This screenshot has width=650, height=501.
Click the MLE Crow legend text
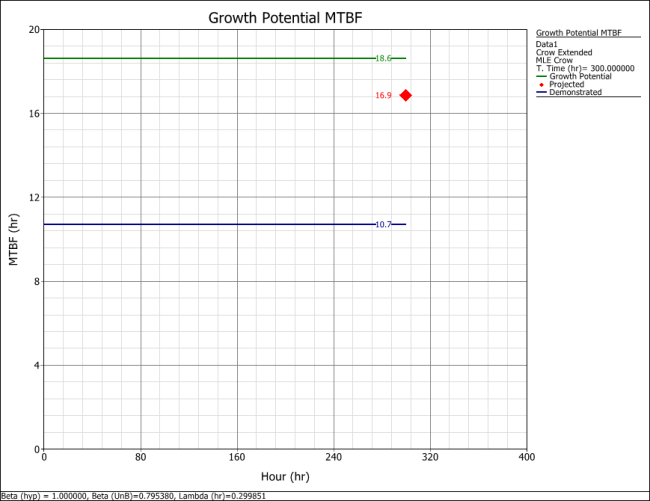(x=555, y=60)
